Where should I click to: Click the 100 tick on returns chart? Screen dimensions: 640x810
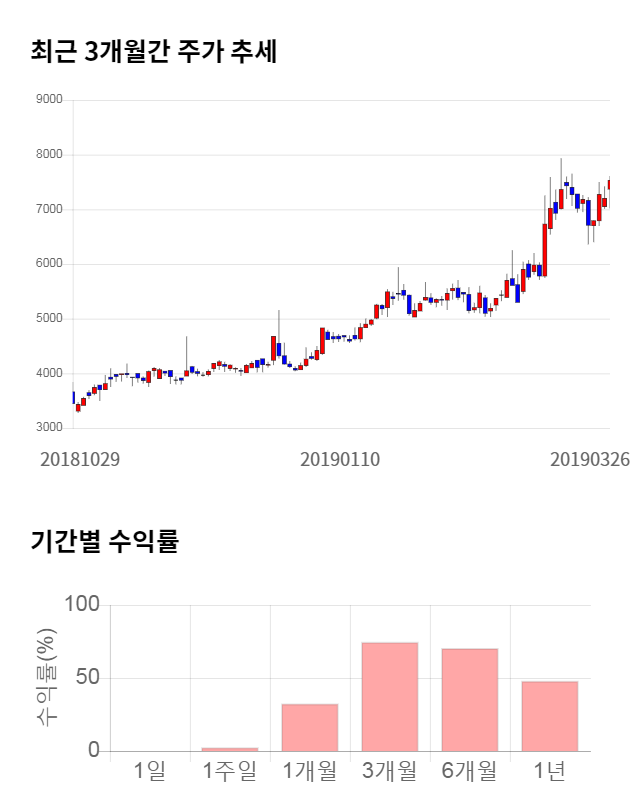tap(82, 604)
